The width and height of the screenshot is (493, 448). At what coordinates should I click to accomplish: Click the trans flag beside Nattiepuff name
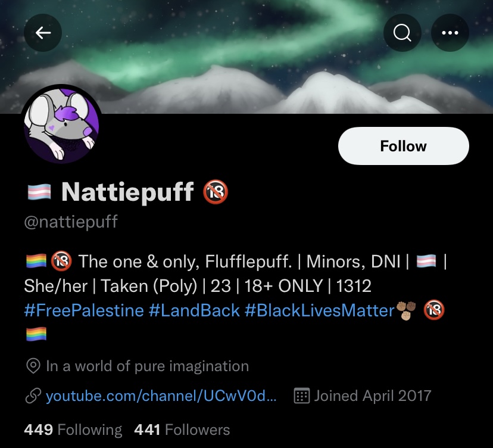coord(39,192)
